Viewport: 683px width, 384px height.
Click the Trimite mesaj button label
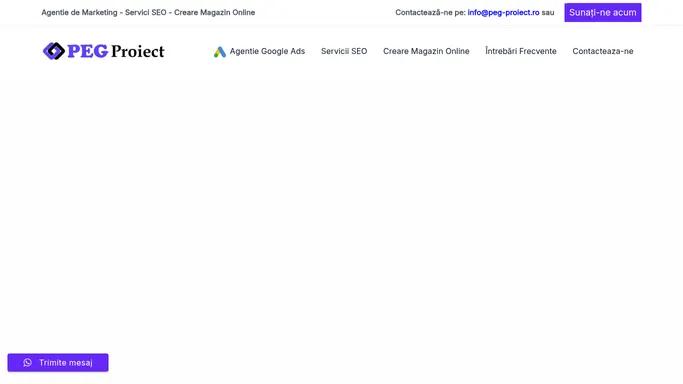point(66,363)
